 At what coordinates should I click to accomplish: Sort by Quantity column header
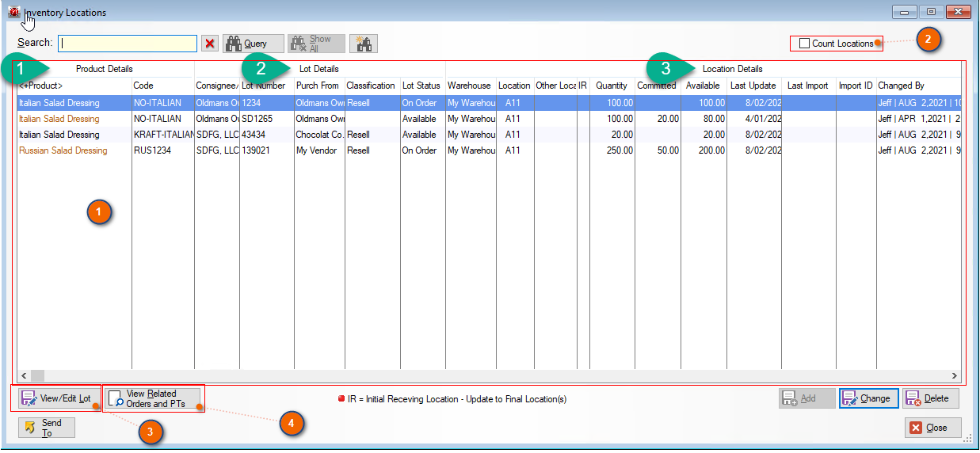[x=612, y=86]
